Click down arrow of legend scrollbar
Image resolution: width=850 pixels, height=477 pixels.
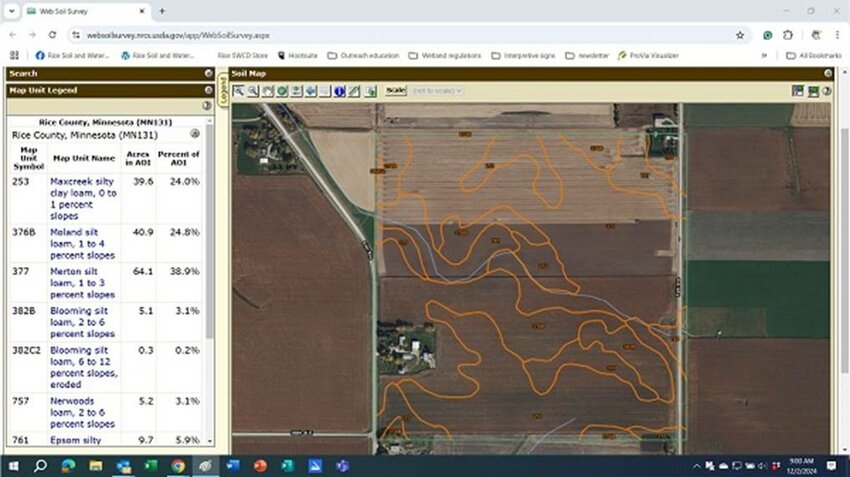coord(210,441)
